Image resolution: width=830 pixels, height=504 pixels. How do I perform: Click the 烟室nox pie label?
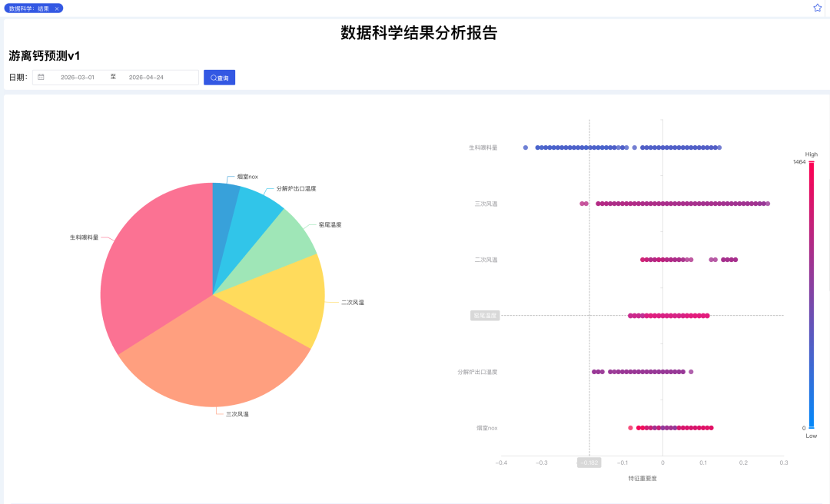[x=247, y=177]
